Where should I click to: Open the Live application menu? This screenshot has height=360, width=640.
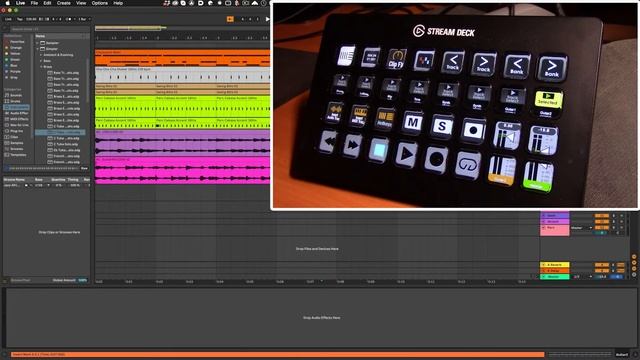(20, 3)
